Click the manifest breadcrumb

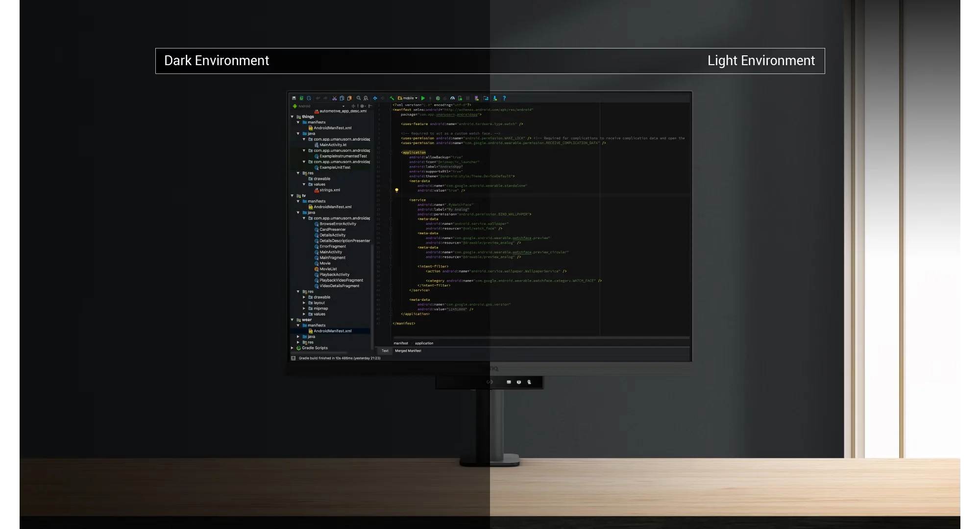[x=401, y=343]
